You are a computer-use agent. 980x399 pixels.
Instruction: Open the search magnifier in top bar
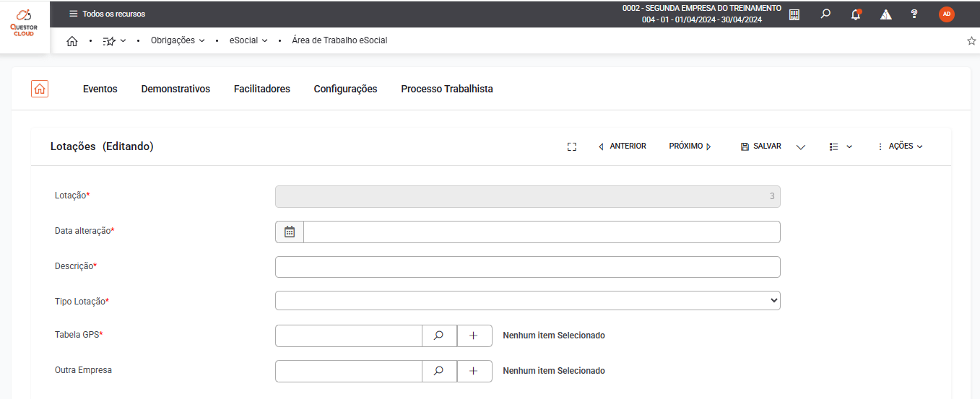(825, 14)
